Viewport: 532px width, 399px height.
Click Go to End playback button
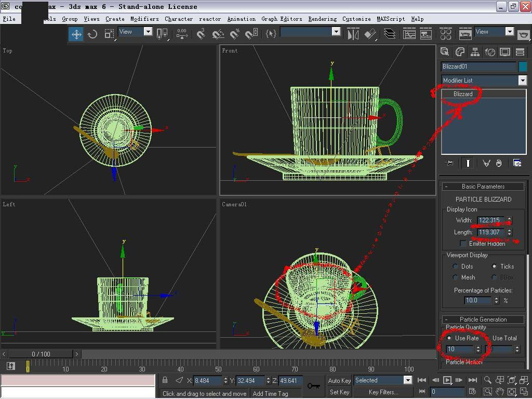point(472,380)
